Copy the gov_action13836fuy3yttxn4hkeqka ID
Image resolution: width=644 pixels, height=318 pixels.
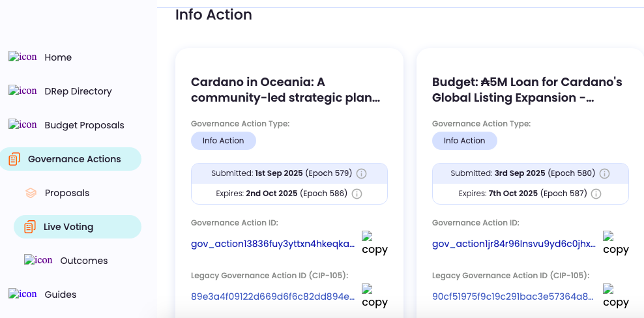(x=375, y=243)
